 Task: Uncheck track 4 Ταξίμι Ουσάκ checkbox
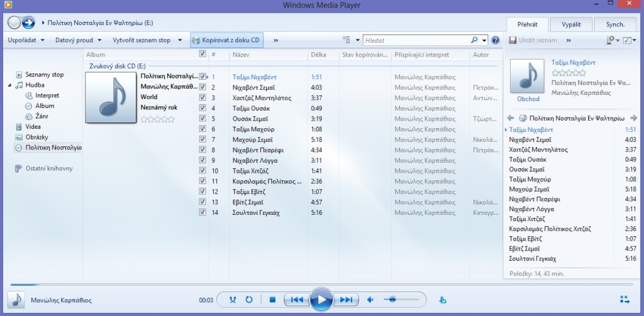[202, 108]
